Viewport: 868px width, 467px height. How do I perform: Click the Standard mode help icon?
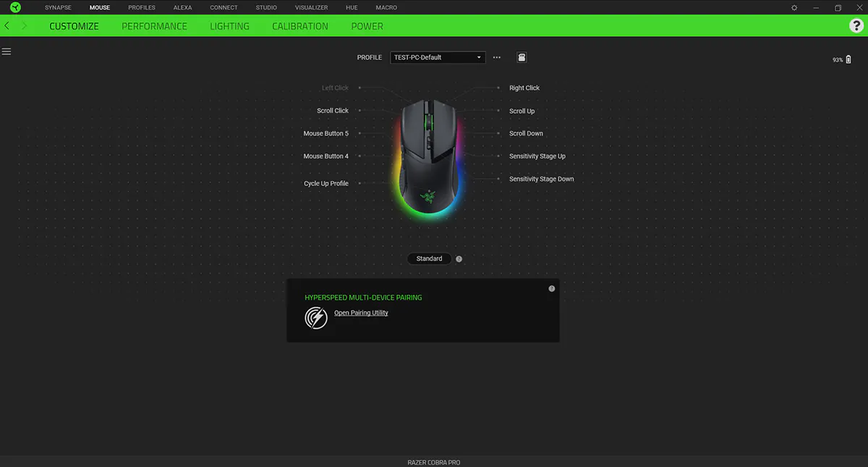459,258
